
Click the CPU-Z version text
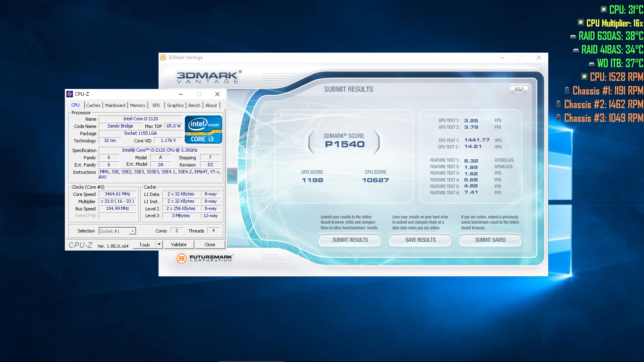[x=113, y=246]
